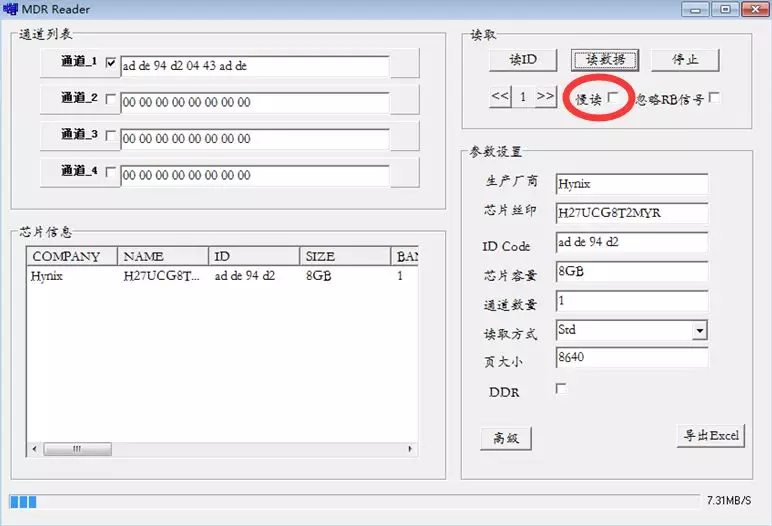
Task: Open 高級 advanced settings
Action: pyautogui.click(x=506, y=438)
